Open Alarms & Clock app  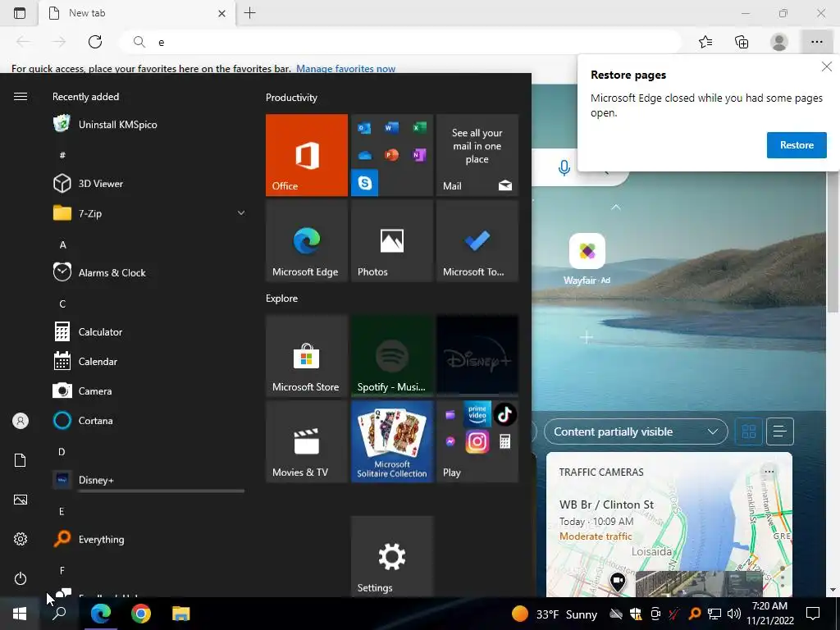148,272
